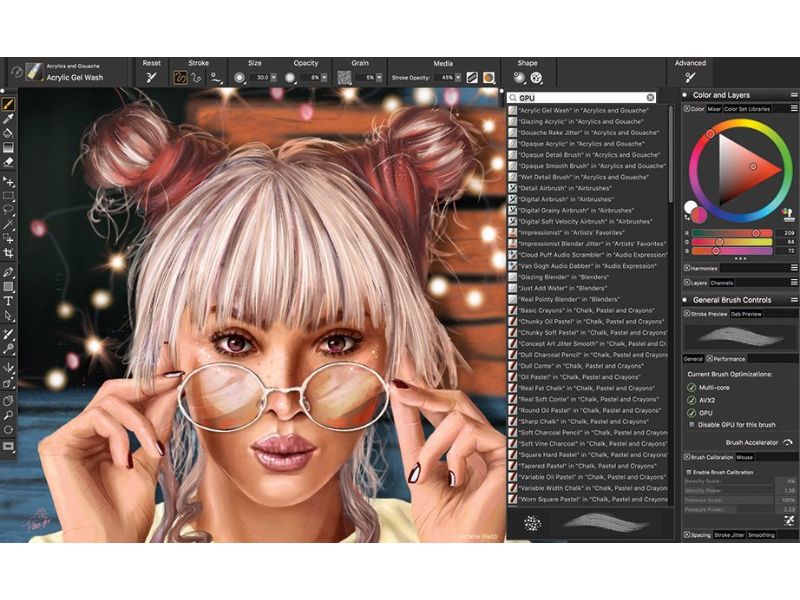Toggle the Stroke Preview checkbox
The height and width of the screenshot is (600, 800).
687,314
